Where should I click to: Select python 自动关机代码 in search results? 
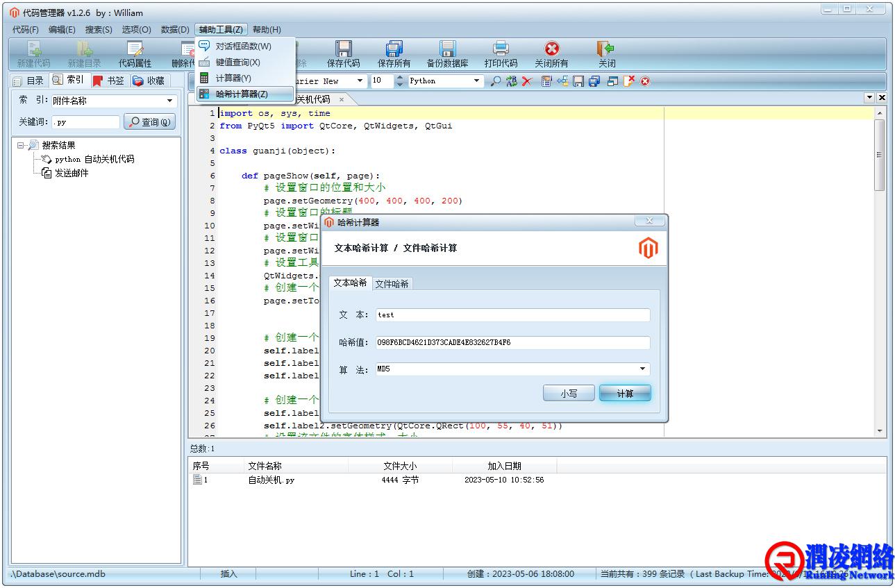(94, 159)
